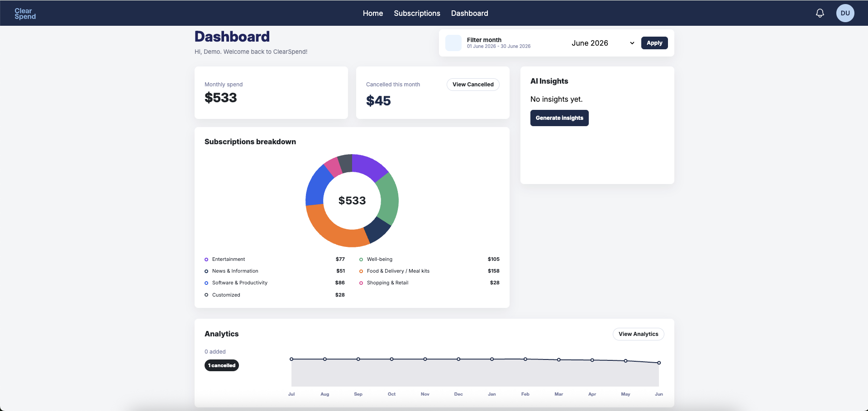The width and height of the screenshot is (868, 411).
Task: Click the Mar data point on analytics chart
Action: coord(559,359)
